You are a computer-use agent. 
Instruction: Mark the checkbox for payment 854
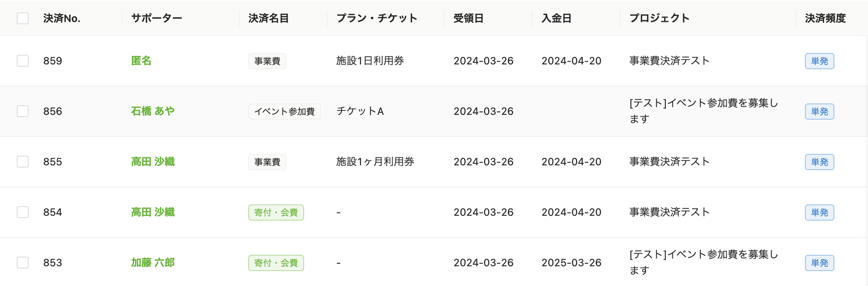[x=23, y=212]
